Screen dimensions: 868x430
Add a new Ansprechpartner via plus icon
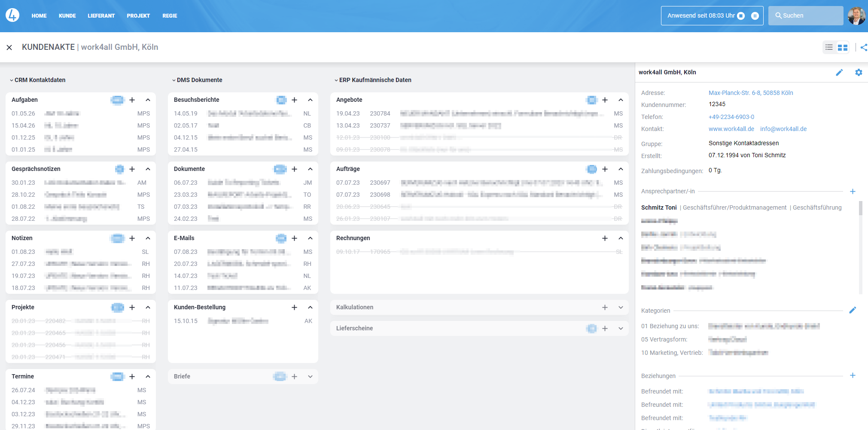click(x=853, y=192)
